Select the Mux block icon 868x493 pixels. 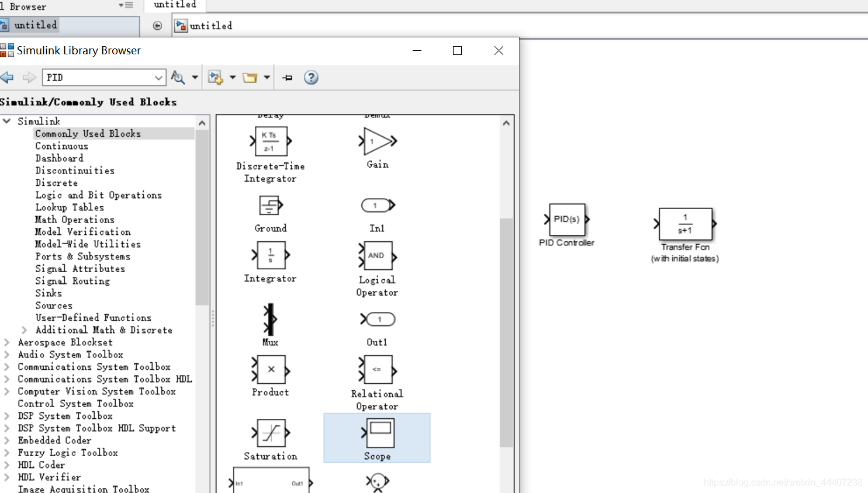269,320
